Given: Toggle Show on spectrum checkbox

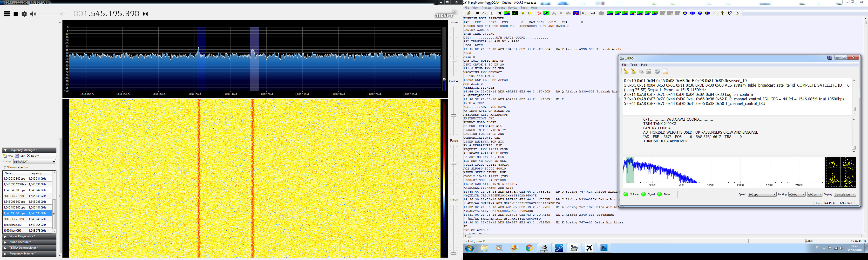Looking at the screenshot, I should point(5,168).
